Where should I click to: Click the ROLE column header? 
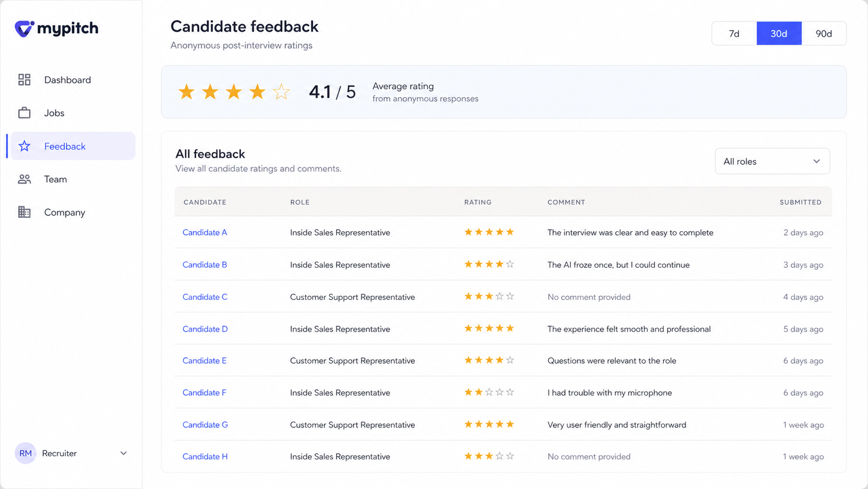pyautogui.click(x=300, y=202)
